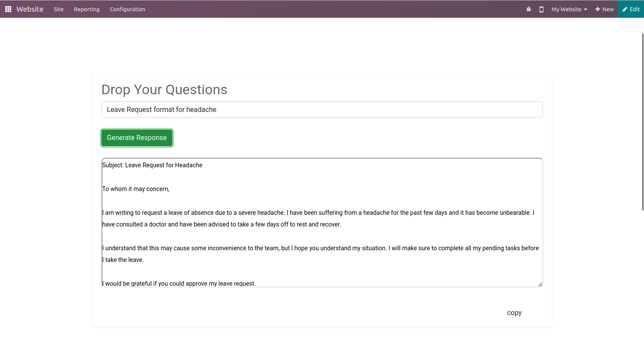Click the textarea resize handle corner
The image size is (644, 338).
(540, 284)
